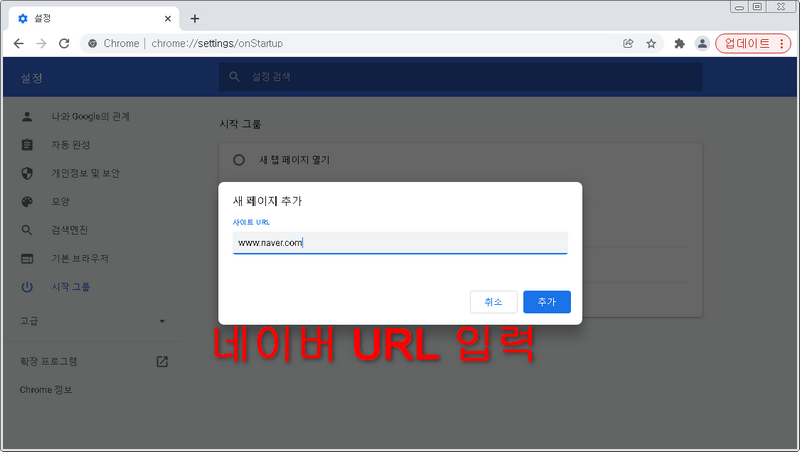Click the 사이트 URL input field
The height and width of the screenshot is (452, 800).
pos(400,243)
